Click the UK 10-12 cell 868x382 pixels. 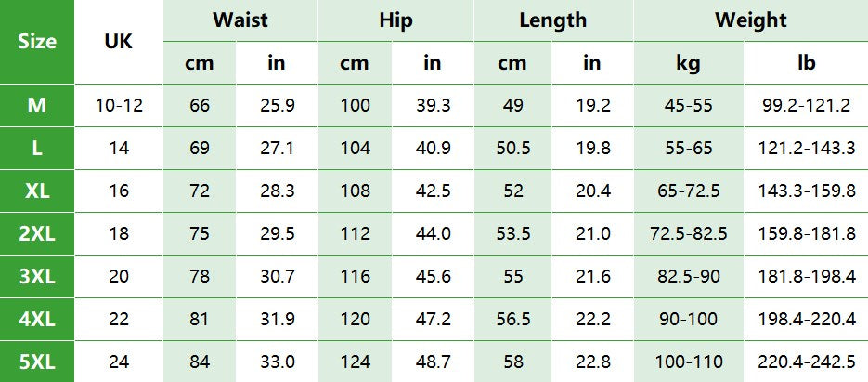(x=119, y=106)
